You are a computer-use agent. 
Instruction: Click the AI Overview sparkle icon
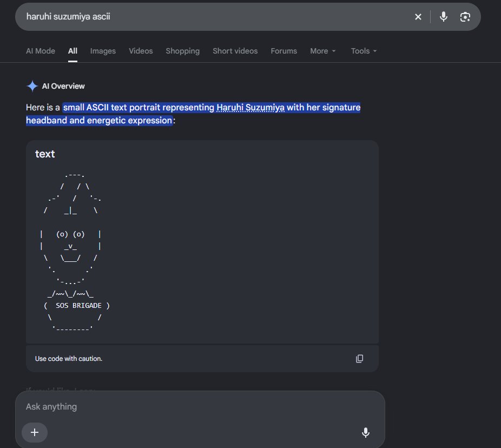point(32,86)
